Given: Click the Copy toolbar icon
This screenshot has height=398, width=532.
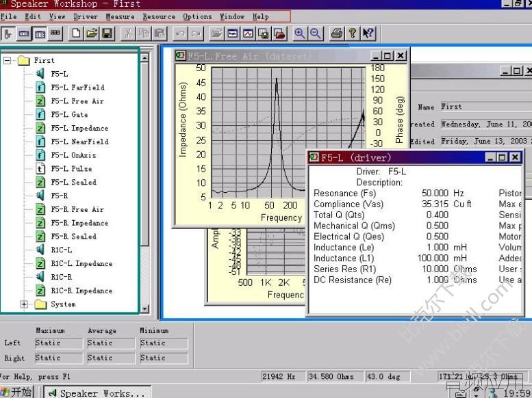Looking at the screenshot, I should (144, 34).
